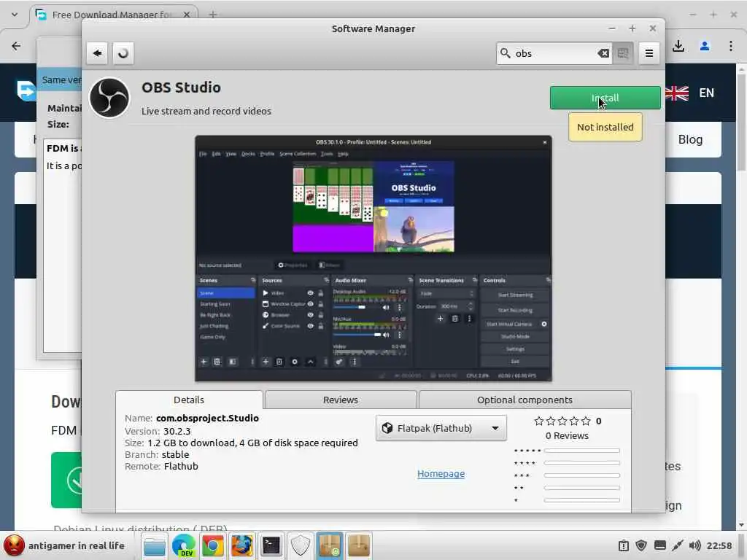Select the version value 30.2.3
The width and height of the screenshot is (747, 560).
[177, 431]
